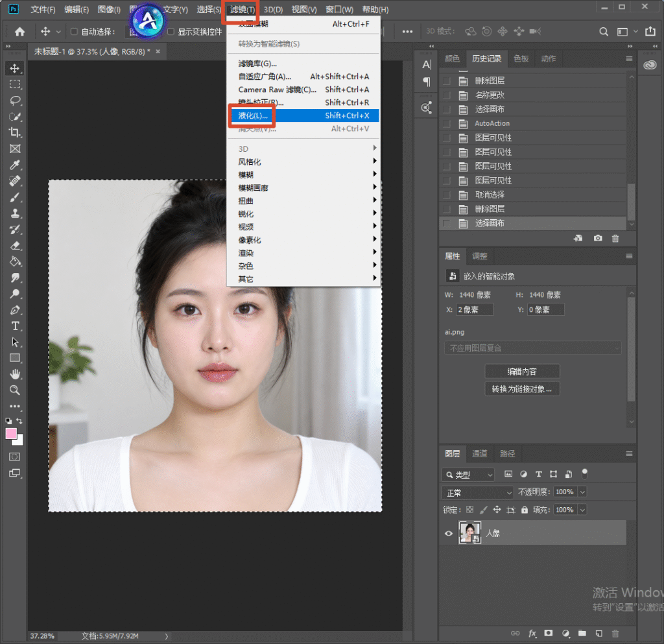
Task: Swap foreground and background colors arrow
Action: pos(19,421)
